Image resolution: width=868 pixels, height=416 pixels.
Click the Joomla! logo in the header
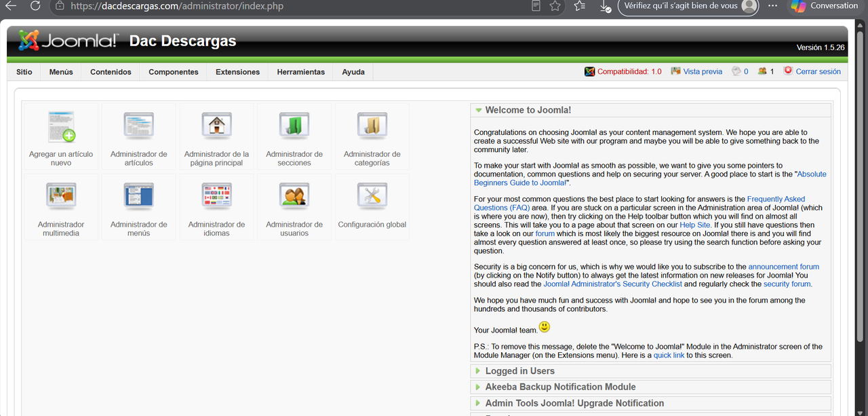coord(68,41)
